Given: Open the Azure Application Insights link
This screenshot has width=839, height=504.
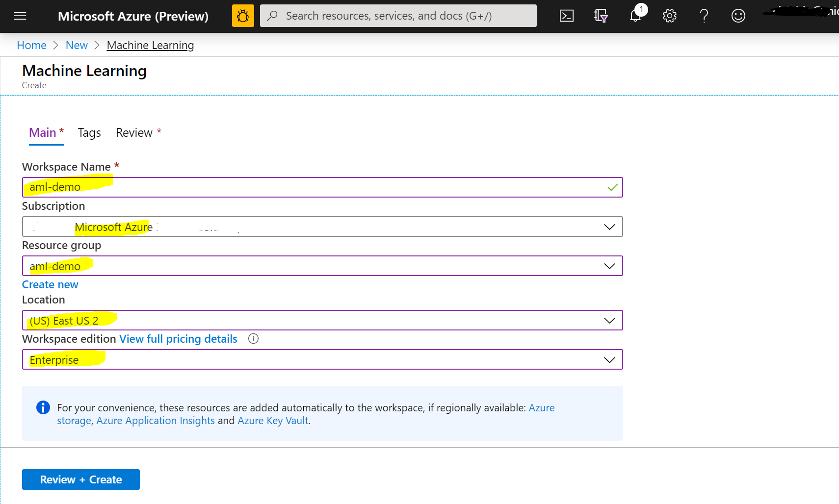Looking at the screenshot, I should point(156,421).
